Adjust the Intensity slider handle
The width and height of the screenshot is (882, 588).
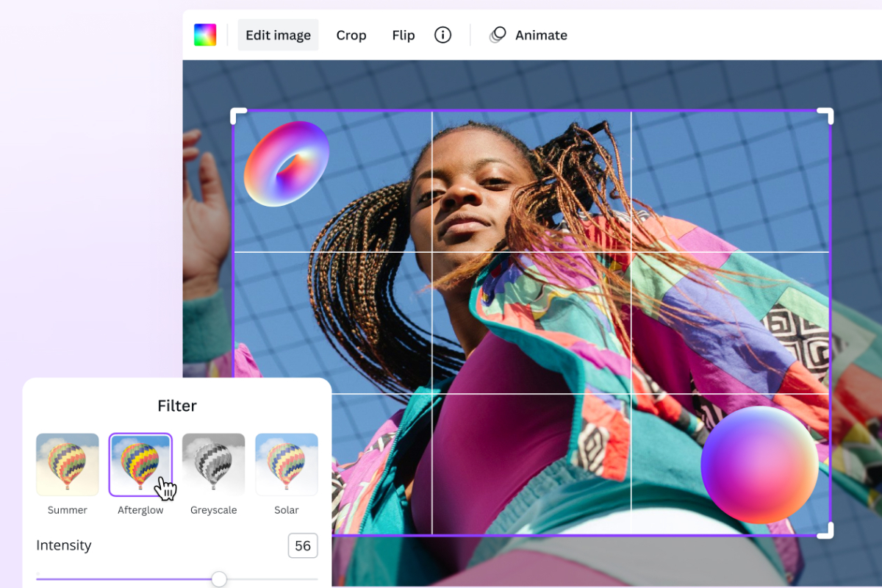tap(218, 579)
